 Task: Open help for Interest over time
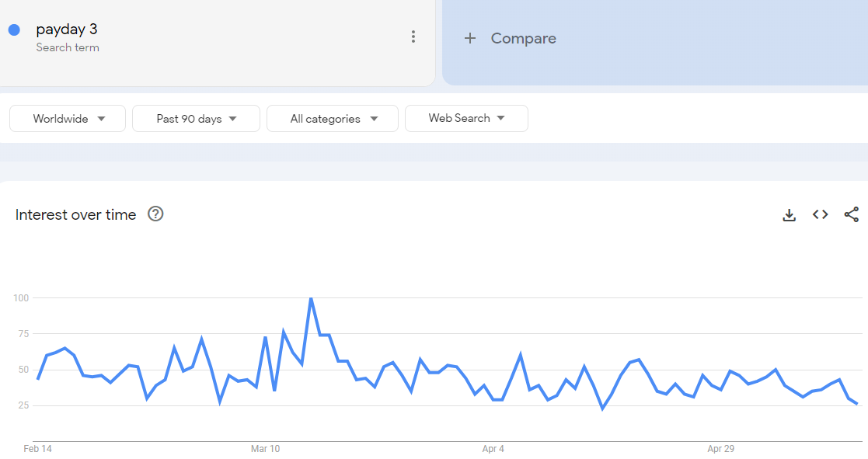pos(155,214)
